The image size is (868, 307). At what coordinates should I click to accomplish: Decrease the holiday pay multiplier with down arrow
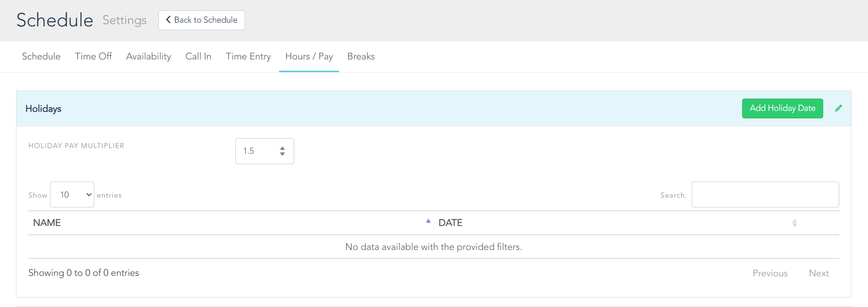[x=282, y=154]
